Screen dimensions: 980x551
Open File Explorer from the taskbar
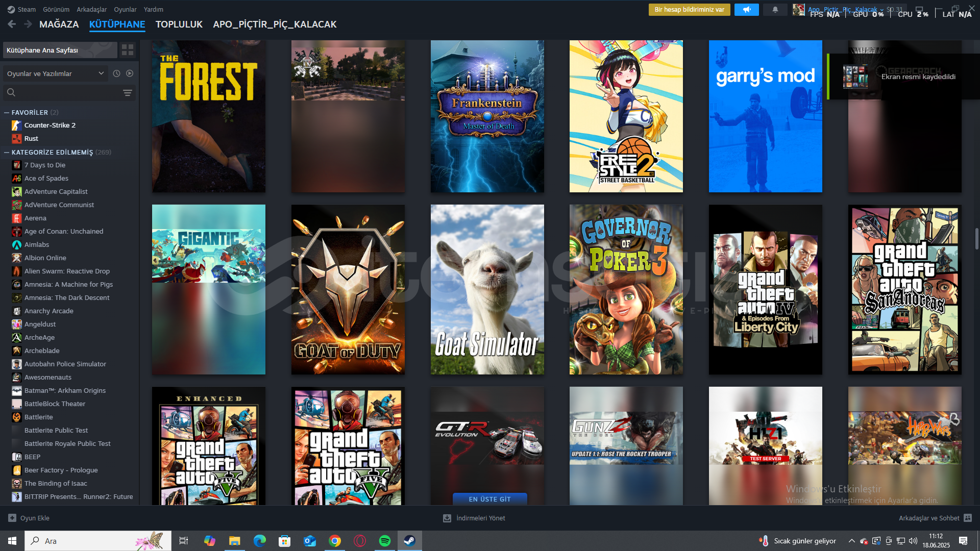(x=234, y=541)
